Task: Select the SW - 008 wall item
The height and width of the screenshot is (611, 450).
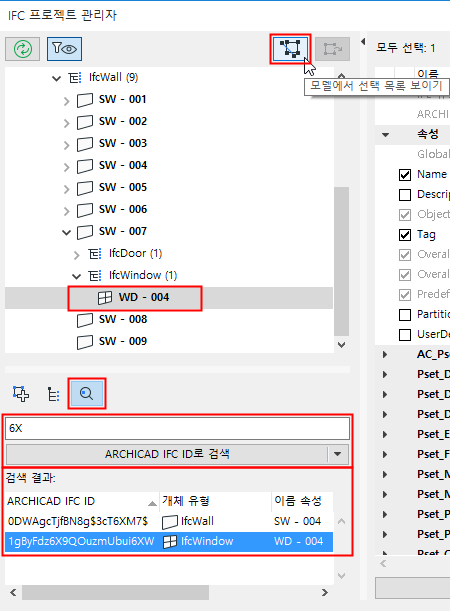Action: pyautogui.click(x=123, y=319)
